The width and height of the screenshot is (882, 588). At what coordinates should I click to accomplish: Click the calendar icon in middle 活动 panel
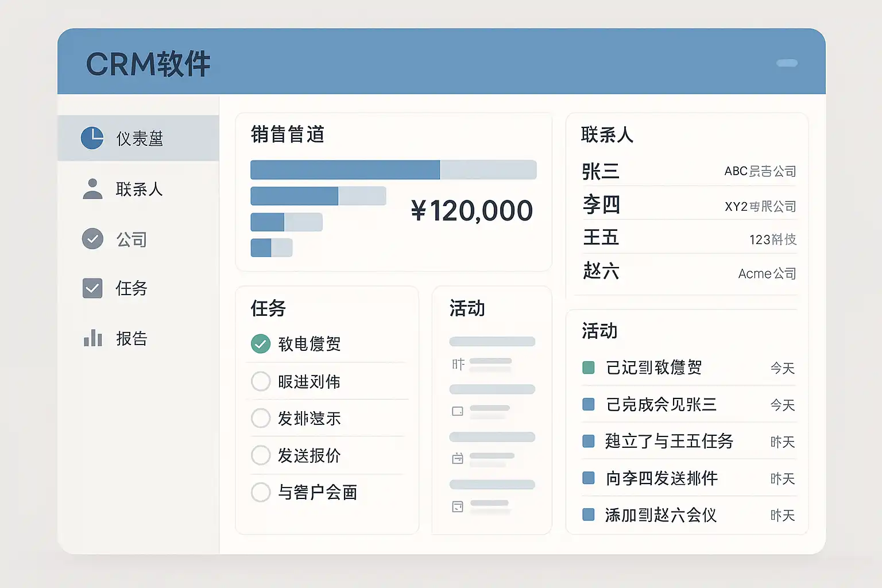tap(458, 458)
